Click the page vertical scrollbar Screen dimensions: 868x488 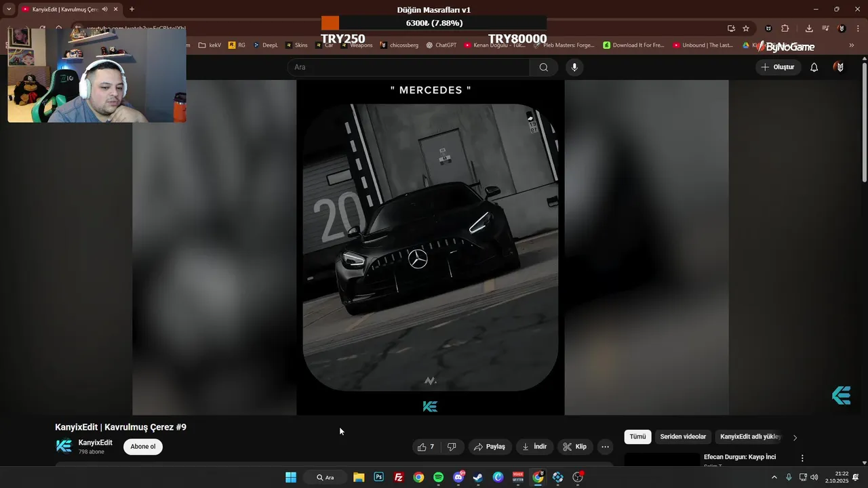tap(864, 122)
